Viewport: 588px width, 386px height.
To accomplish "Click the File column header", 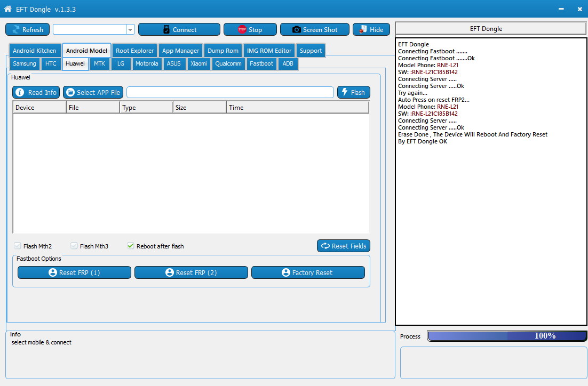I will [x=93, y=108].
